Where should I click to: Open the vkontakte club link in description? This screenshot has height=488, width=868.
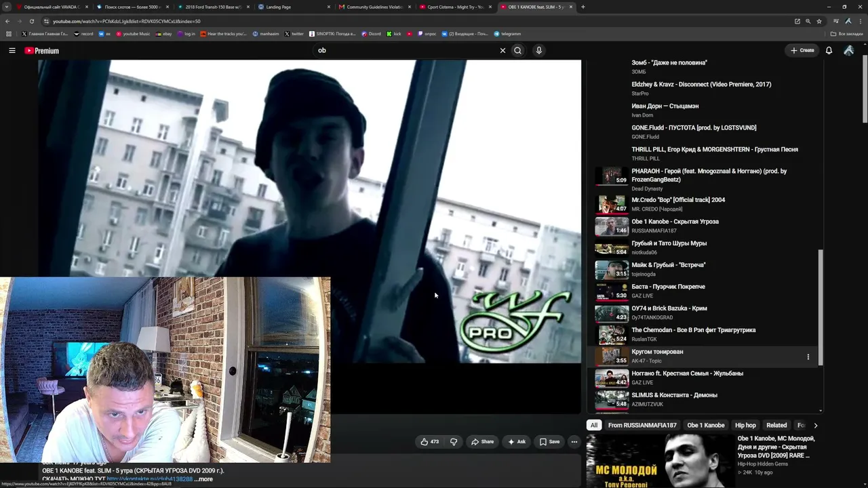149,479
